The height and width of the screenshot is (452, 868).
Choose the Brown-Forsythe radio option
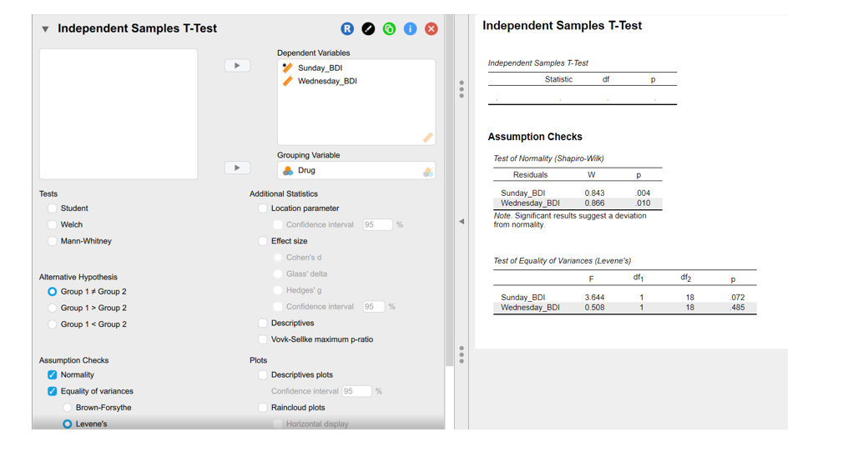pos(68,408)
